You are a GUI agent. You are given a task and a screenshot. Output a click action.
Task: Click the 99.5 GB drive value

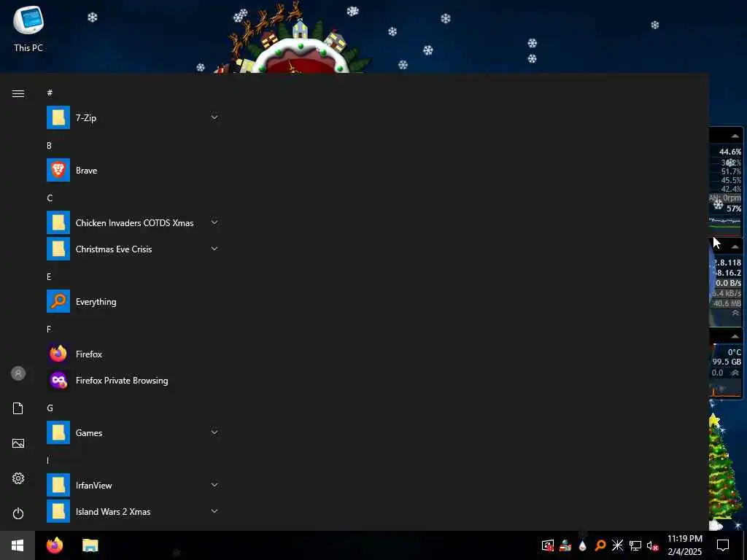[x=727, y=362]
